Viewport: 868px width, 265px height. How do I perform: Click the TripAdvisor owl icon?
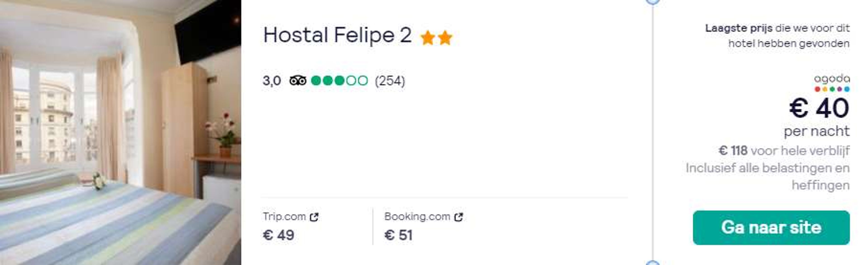[x=298, y=81]
